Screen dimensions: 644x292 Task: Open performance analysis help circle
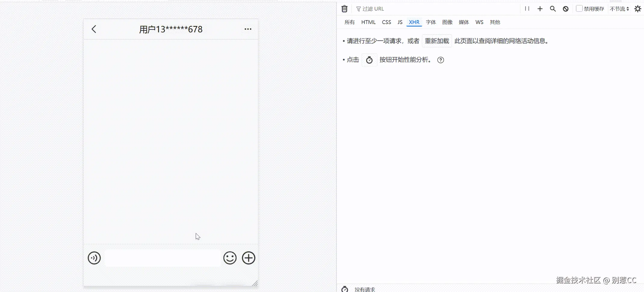(x=441, y=60)
